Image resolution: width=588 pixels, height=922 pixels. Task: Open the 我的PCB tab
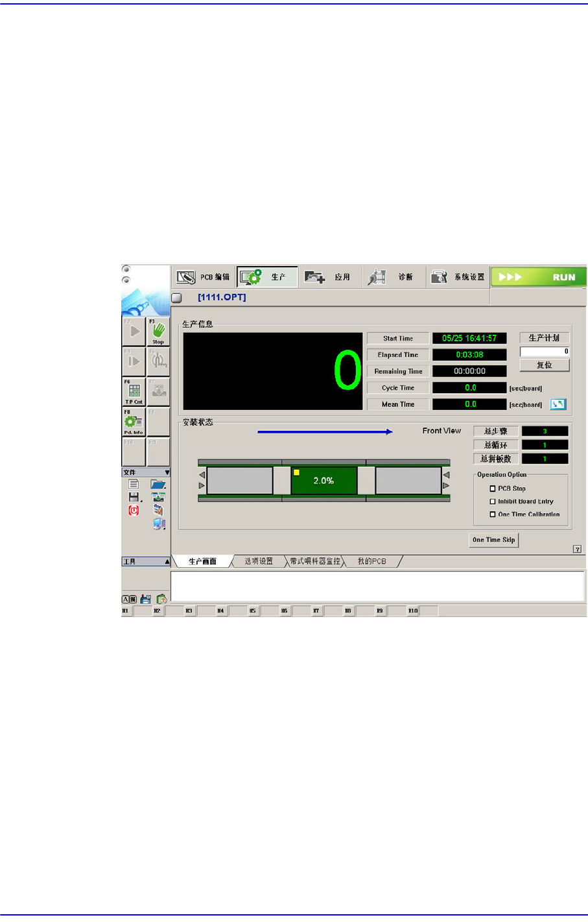point(371,561)
